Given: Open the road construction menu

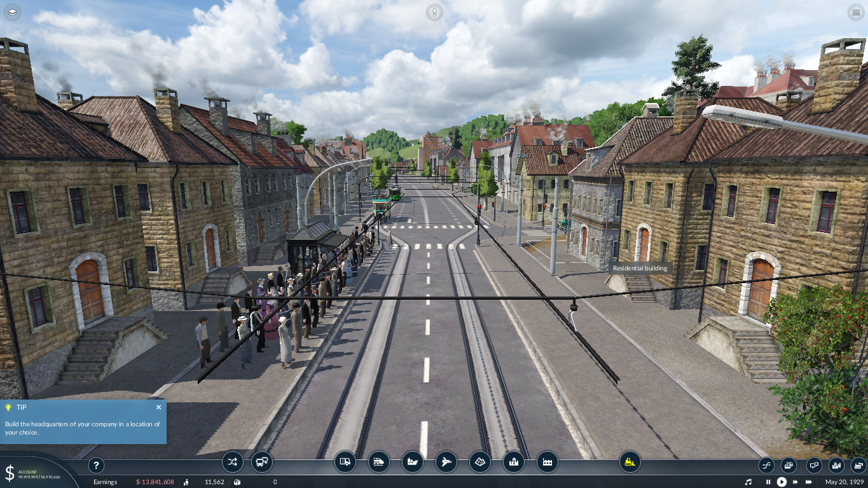Looking at the screenshot, I should 345,462.
